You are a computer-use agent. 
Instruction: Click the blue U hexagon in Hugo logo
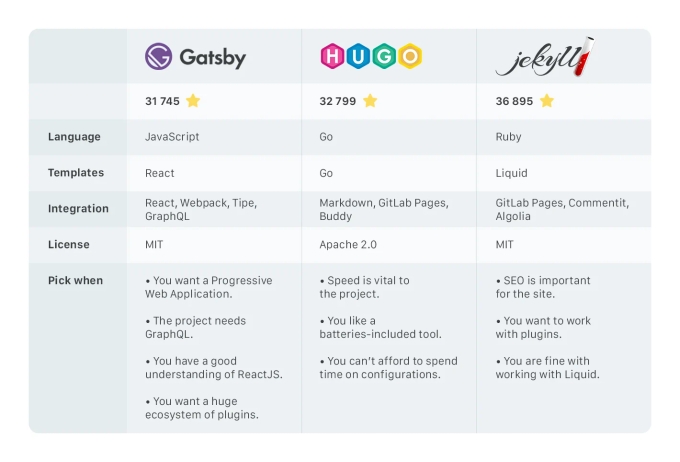358,56
